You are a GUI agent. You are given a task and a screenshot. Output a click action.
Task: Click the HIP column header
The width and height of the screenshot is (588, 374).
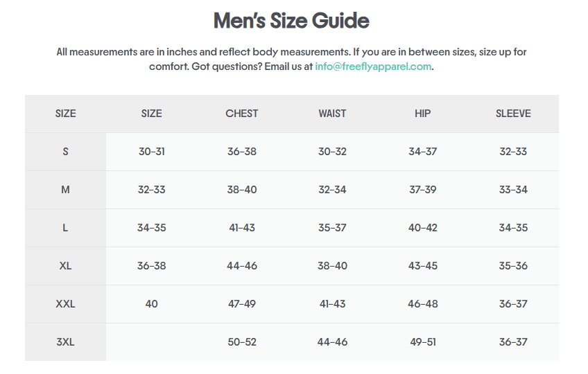point(422,114)
